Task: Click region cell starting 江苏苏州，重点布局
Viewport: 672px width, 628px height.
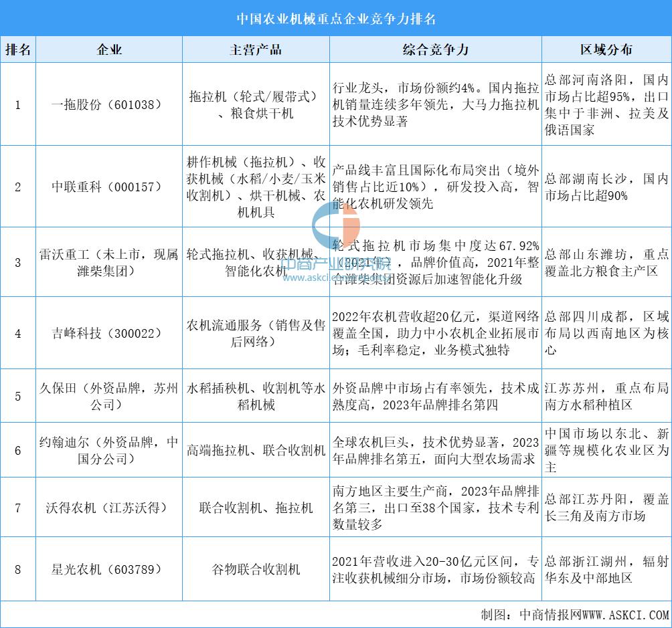Action: tap(606, 396)
